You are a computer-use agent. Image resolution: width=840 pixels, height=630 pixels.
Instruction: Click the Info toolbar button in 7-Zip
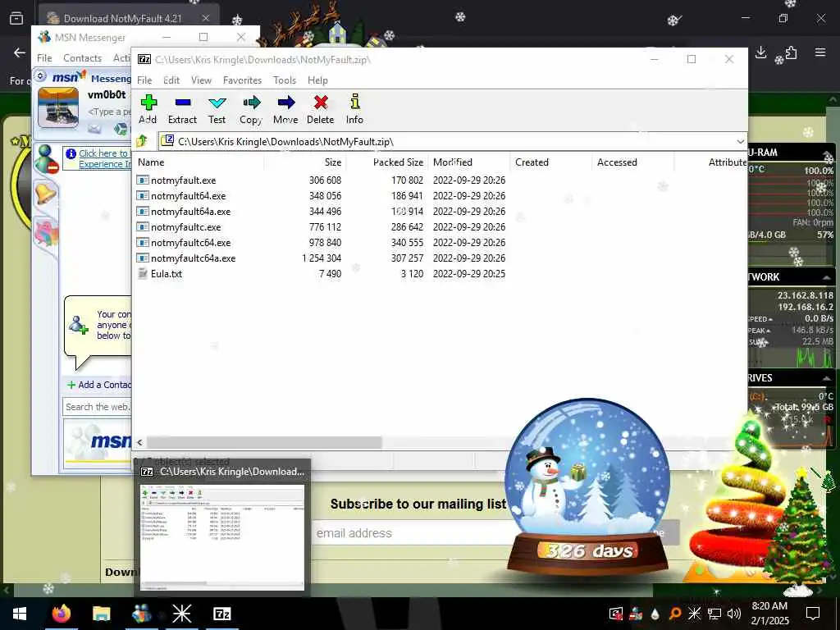pos(354,109)
